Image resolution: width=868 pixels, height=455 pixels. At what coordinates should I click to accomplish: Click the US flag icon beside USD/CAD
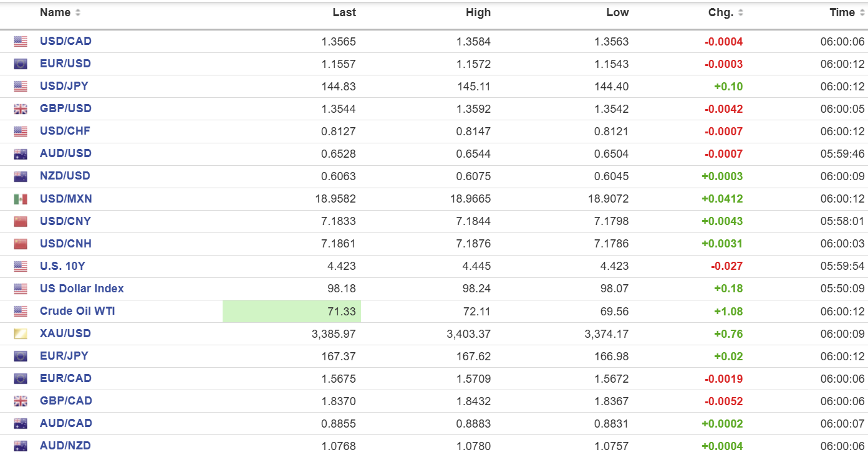click(21, 42)
